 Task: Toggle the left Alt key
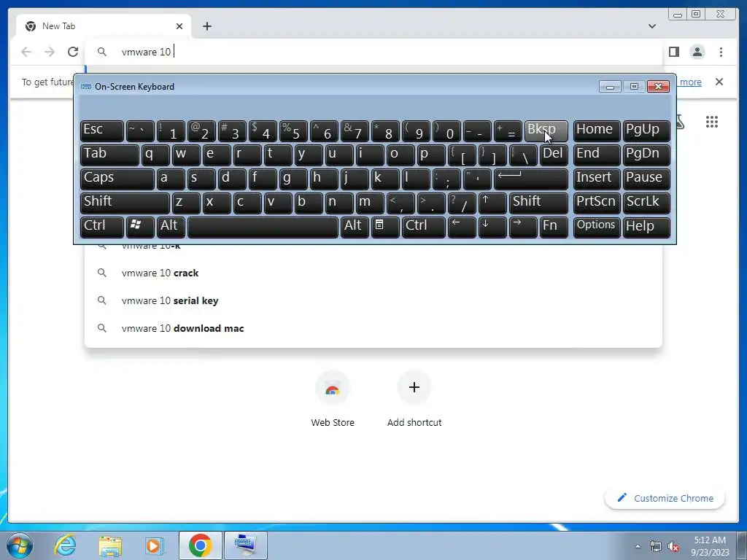[x=171, y=227]
